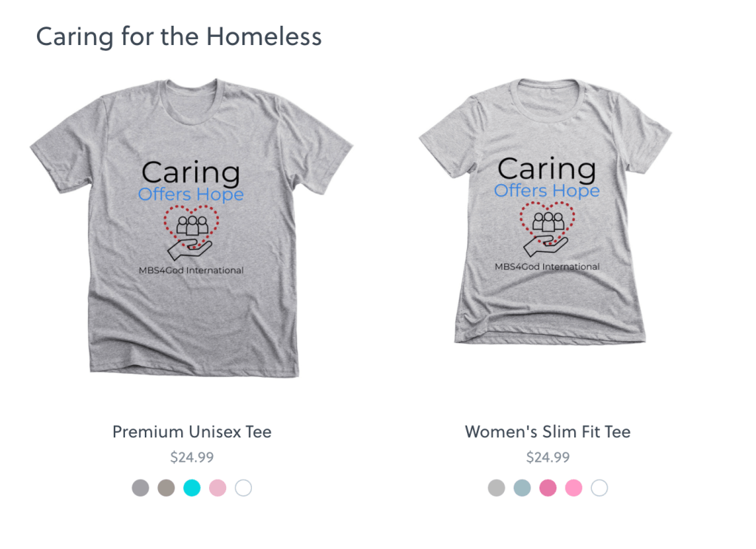756x549 pixels.
Task: Choose white swatch for Women's Slim Fit Tee
Action: click(599, 488)
